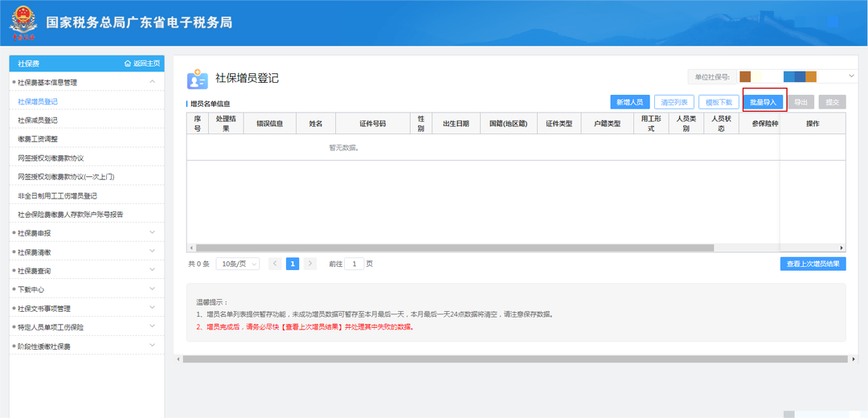Expand the 下载中心 section
868x418 pixels.
tap(87, 289)
